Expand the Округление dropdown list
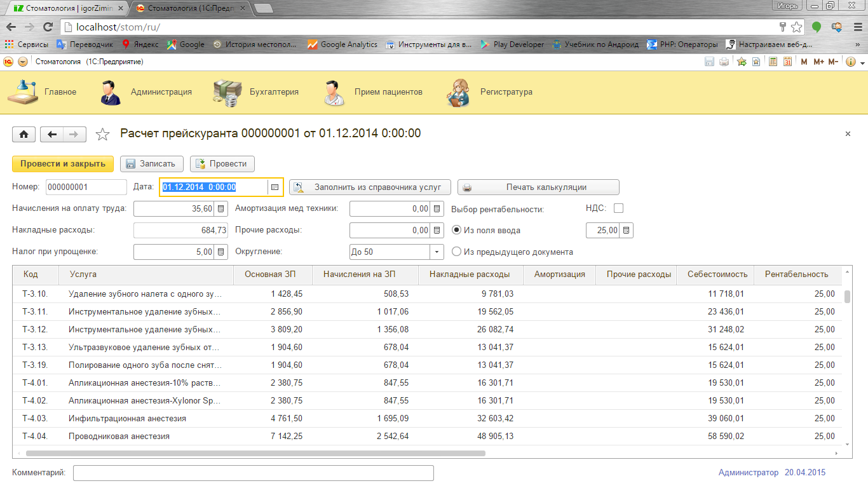Viewport: 868px width, 488px height. (437, 252)
